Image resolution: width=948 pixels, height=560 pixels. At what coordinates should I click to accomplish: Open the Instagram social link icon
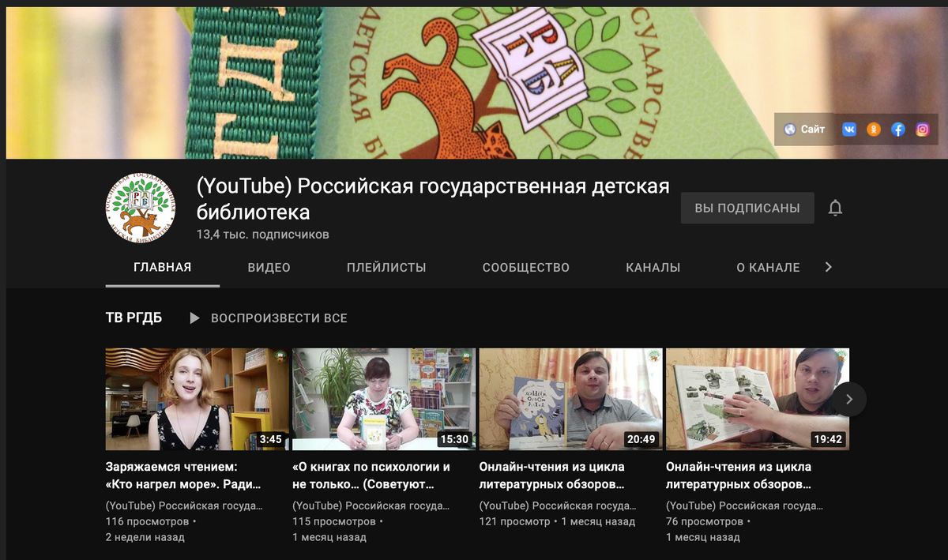tap(923, 130)
